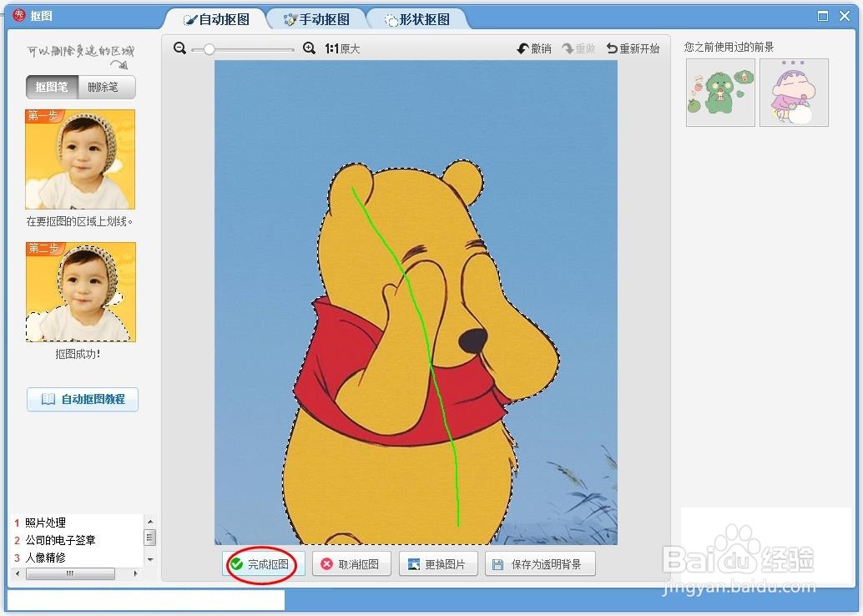Click 撤销 to undo
The image size is (863, 616).
pyautogui.click(x=534, y=49)
